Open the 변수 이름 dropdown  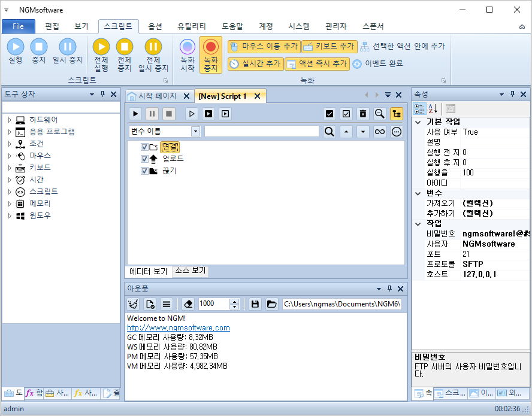click(x=195, y=131)
